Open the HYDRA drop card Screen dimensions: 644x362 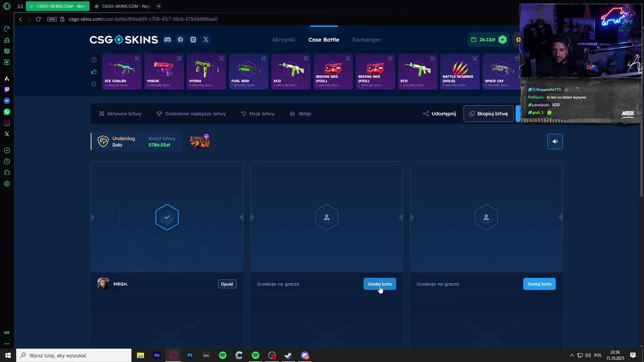[206, 72]
